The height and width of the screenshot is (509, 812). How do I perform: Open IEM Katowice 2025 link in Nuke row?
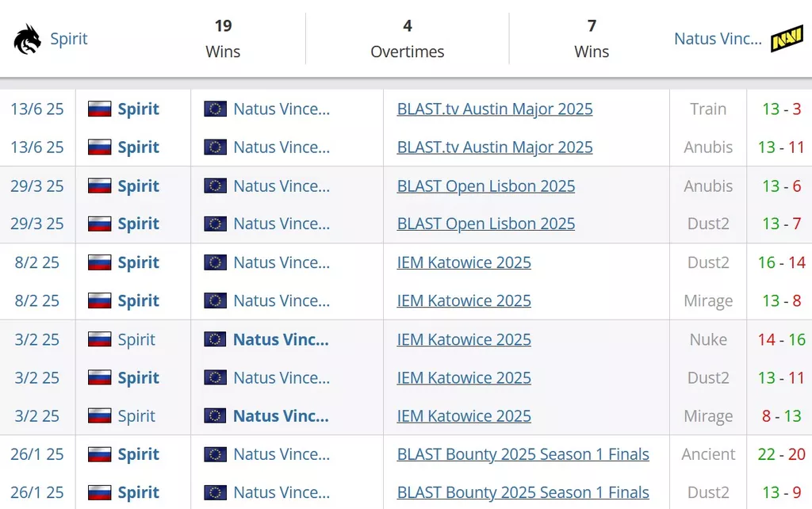coord(464,339)
